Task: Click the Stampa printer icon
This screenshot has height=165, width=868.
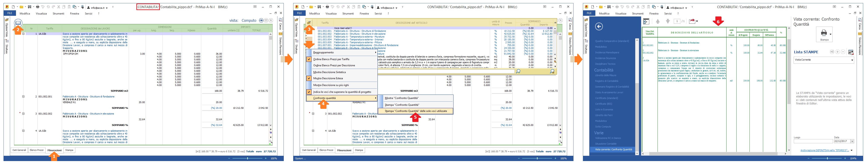Action: pos(824,33)
